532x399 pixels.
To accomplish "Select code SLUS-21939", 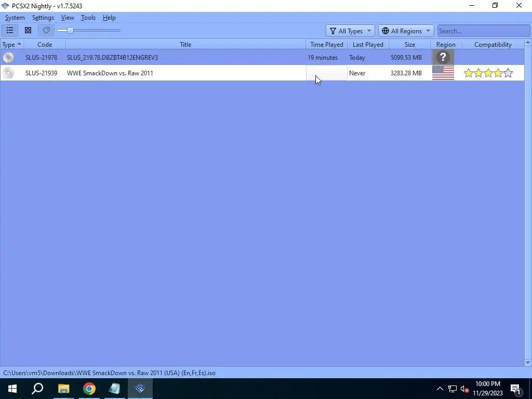I will coord(41,73).
